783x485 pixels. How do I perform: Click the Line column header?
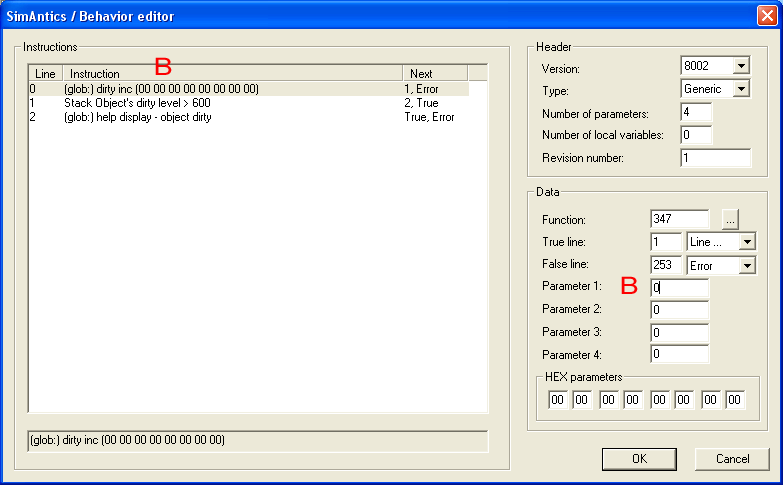point(45,73)
